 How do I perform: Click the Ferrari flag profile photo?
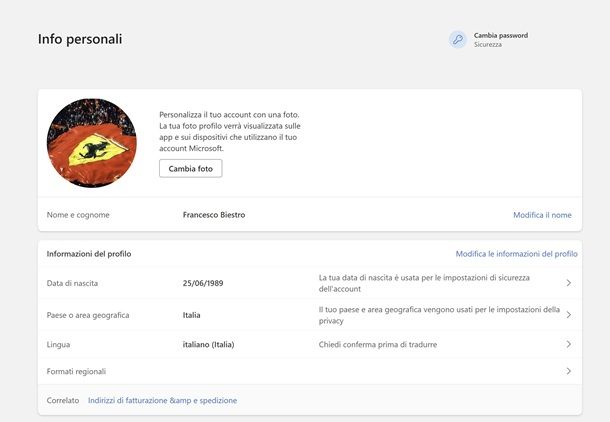(x=91, y=143)
